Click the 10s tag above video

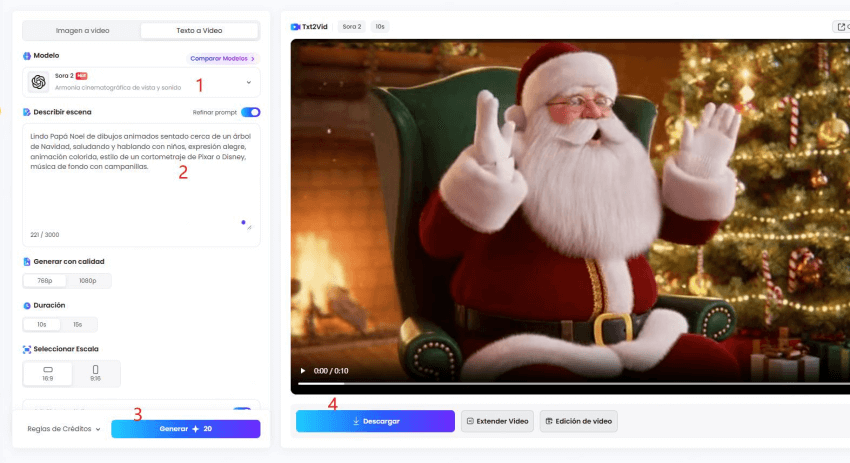coord(380,27)
